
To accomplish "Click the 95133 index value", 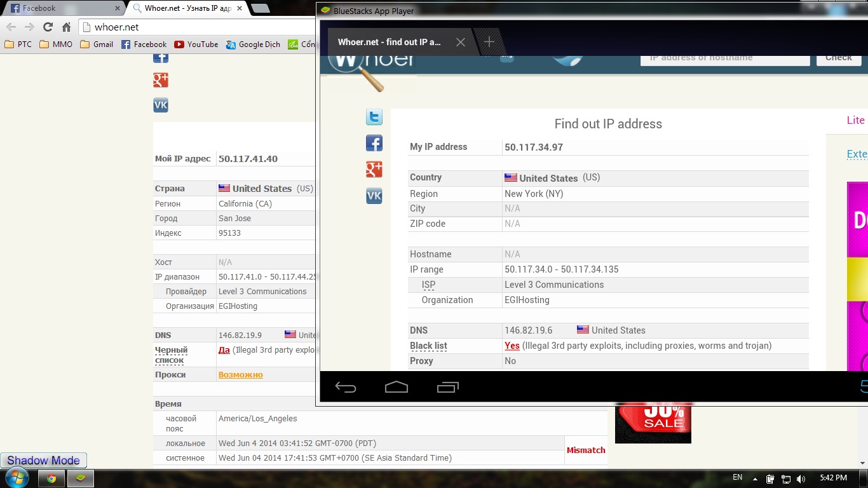I will (x=229, y=233).
